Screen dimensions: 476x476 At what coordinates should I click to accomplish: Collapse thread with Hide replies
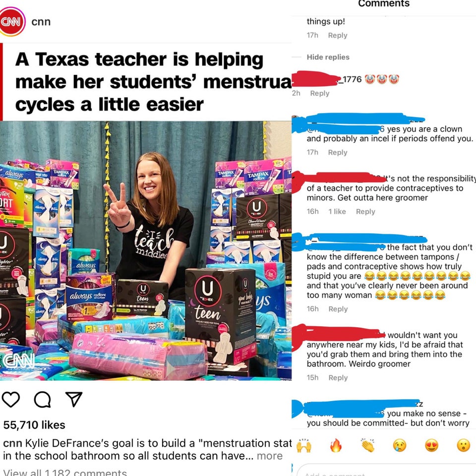pyautogui.click(x=328, y=57)
